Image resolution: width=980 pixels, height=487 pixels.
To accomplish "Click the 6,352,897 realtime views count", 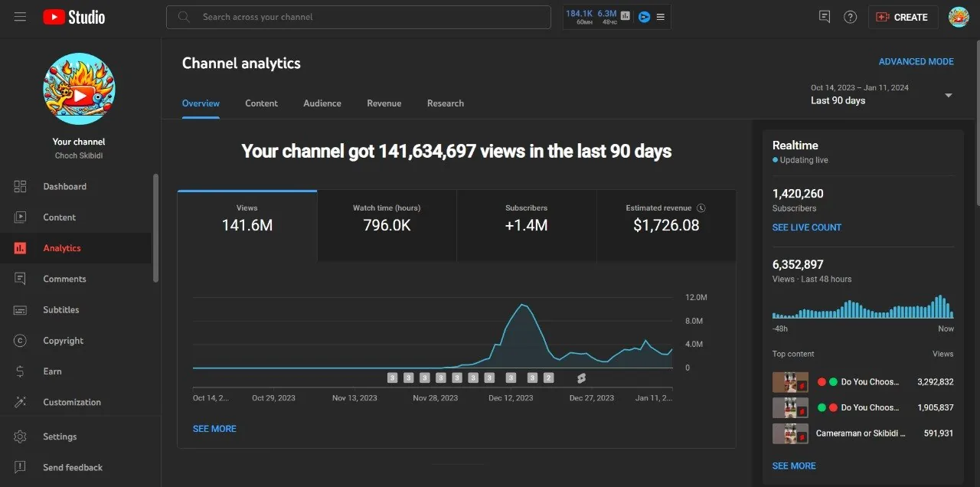I will pyautogui.click(x=798, y=264).
